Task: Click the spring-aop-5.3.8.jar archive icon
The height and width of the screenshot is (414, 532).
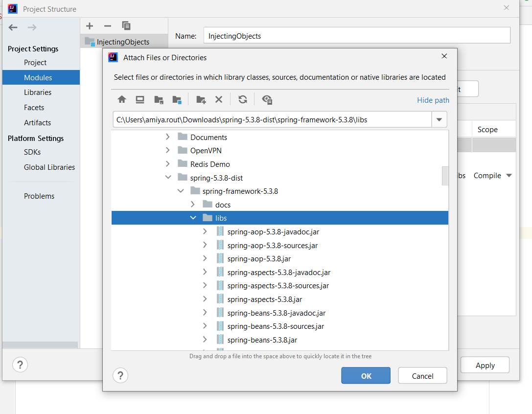Action: tap(220, 258)
